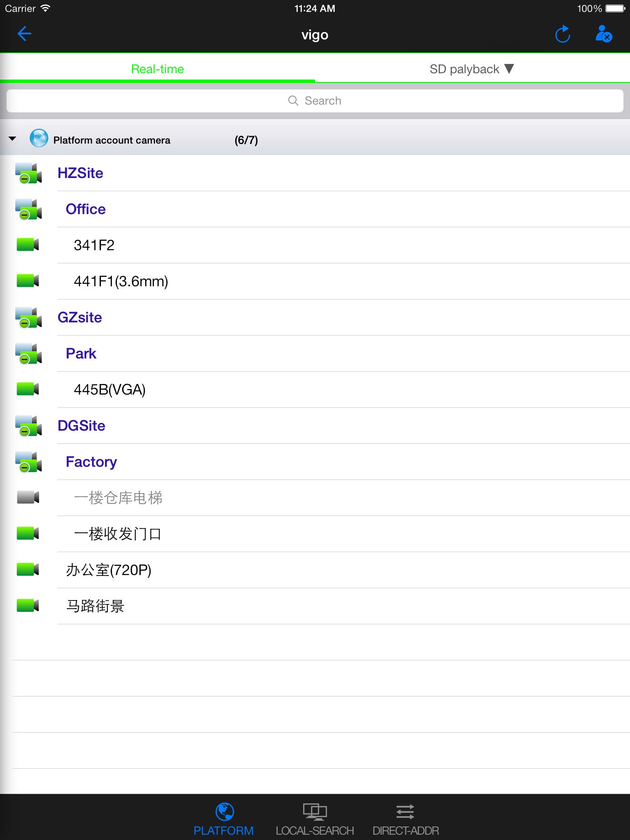This screenshot has width=630, height=840.
Task: Tap the 办公室(720P) camera icon
Action: pyautogui.click(x=28, y=570)
